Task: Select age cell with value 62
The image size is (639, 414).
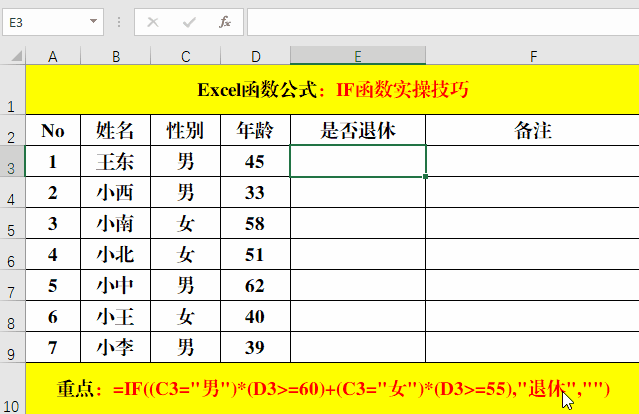Action: pos(255,285)
